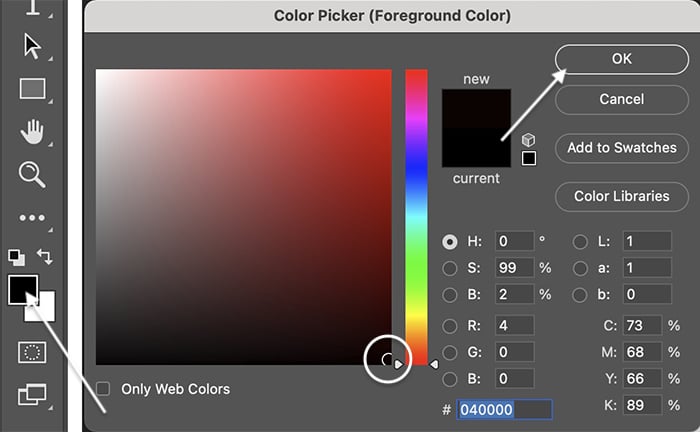Image resolution: width=700 pixels, height=432 pixels.
Task: Click the Lab b value field
Action: [x=647, y=295]
